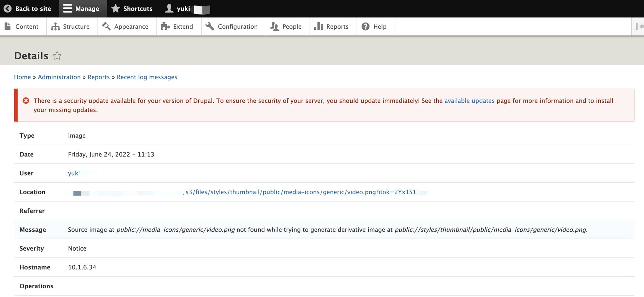Click the date 'Friday, June 24, 2022 - 11:13'

[x=111, y=154]
